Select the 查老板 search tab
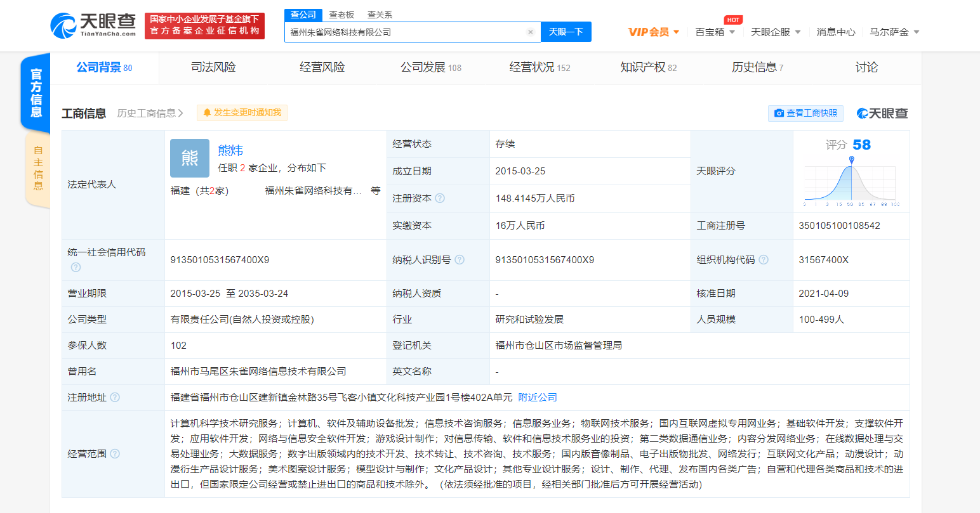Image resolution: width=980 pixels, height=513 pixels. [x=341, y=15]
